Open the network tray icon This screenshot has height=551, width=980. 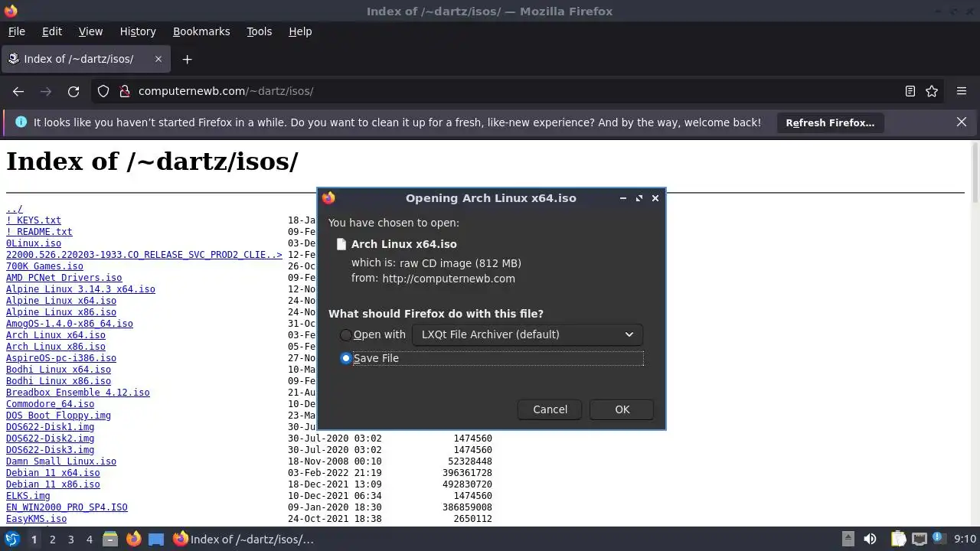click(920, 540)
